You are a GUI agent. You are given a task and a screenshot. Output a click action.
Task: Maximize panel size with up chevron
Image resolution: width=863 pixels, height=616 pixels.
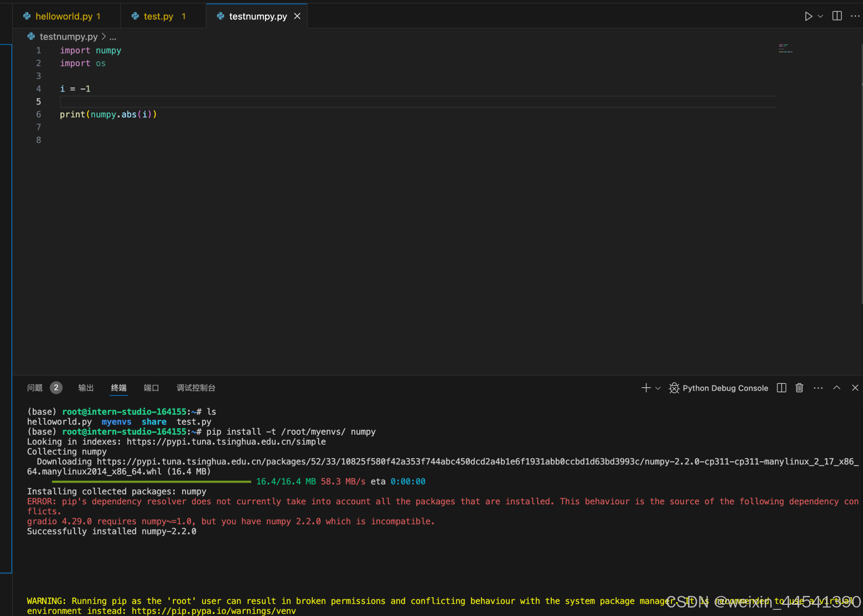click(836, 388)
